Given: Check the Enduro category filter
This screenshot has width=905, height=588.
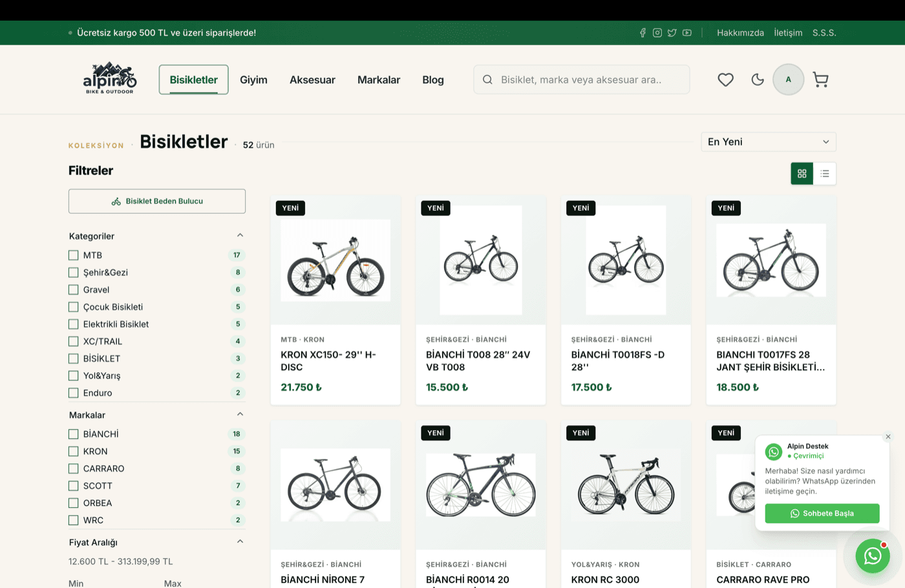Looking at the screenshot, I should [74, 393].
